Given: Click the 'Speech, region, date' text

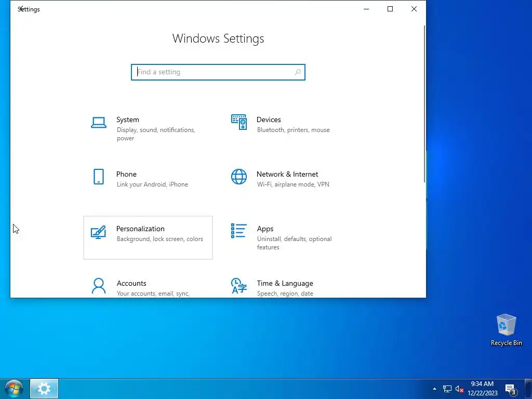Looking at the screenshot, I should coord(285,294).
